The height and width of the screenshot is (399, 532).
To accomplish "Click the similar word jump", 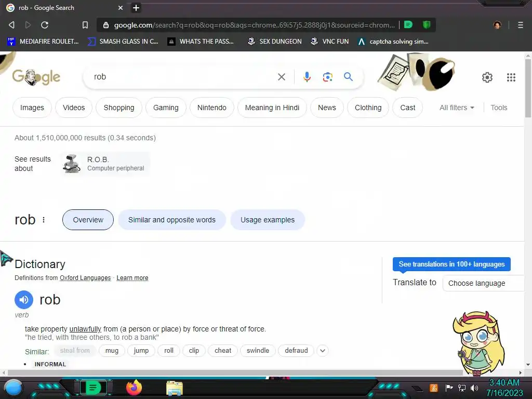I will (141, 351).
